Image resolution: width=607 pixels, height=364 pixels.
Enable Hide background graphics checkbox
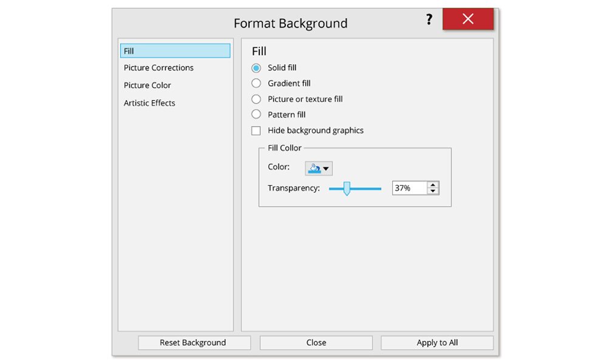point(256,130)
